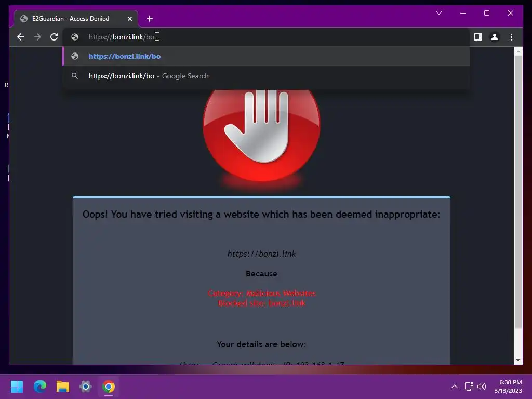Open the Windows Start menu
The image size is (532, 399).
coord(17,387)
